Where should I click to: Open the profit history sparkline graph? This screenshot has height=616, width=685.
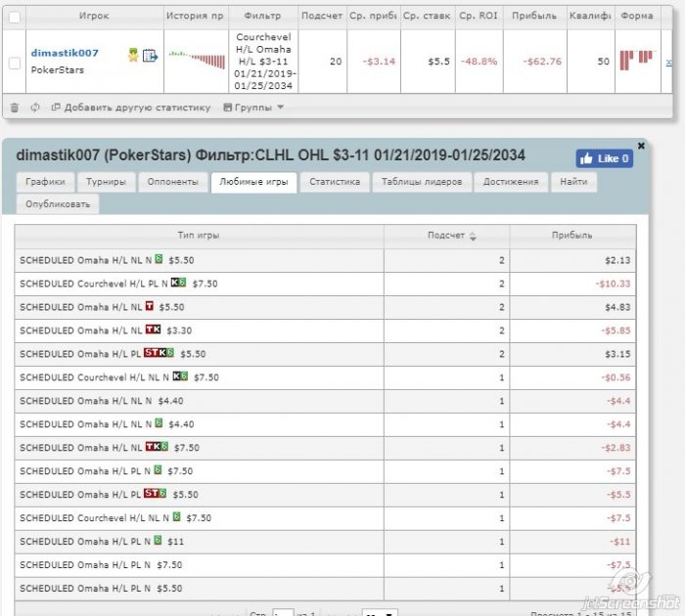pyautogui.click(x=197, y=60)
